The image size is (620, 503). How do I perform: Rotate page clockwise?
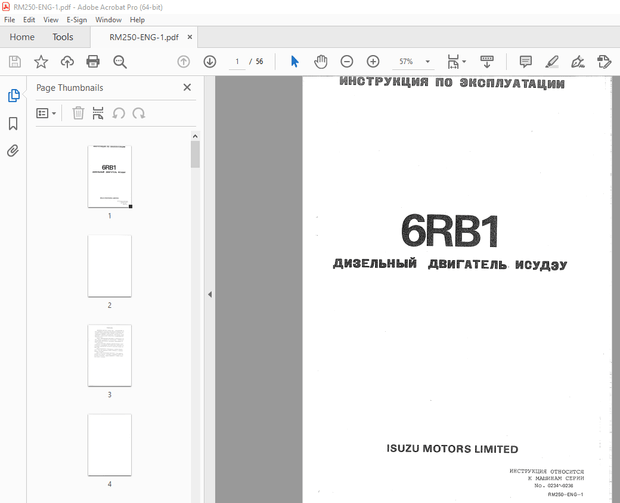point(139,113)
